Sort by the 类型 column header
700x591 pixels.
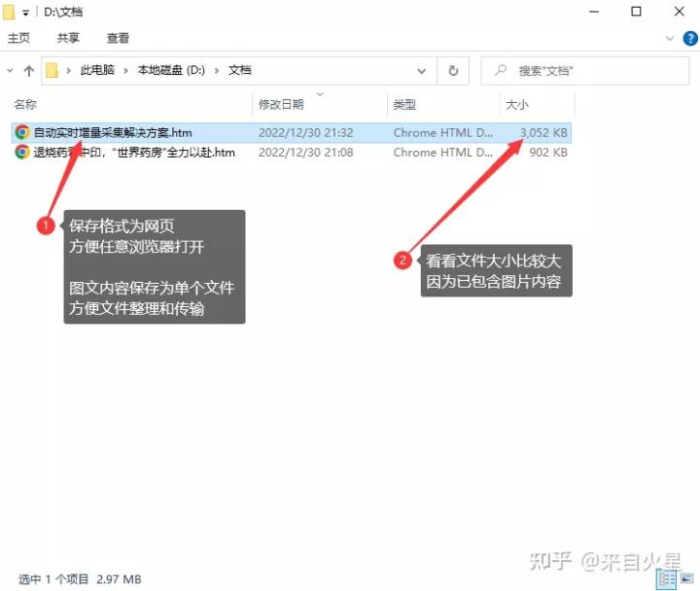click(x=404, y=104)
